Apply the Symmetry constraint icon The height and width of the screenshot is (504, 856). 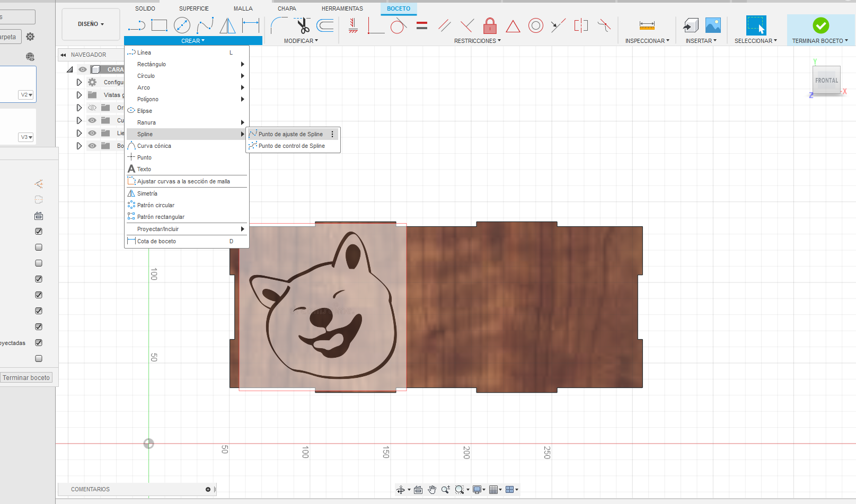pos(581,25)
